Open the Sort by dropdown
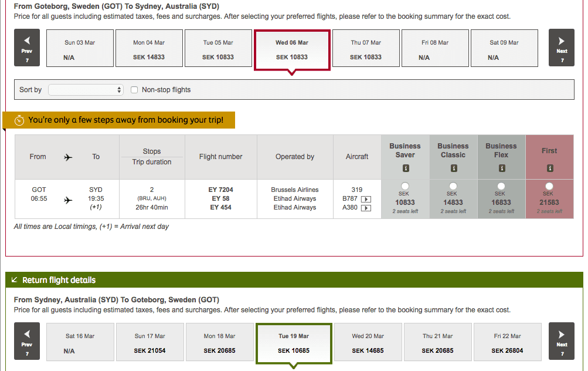588x371 pixels. coord(86,90)
